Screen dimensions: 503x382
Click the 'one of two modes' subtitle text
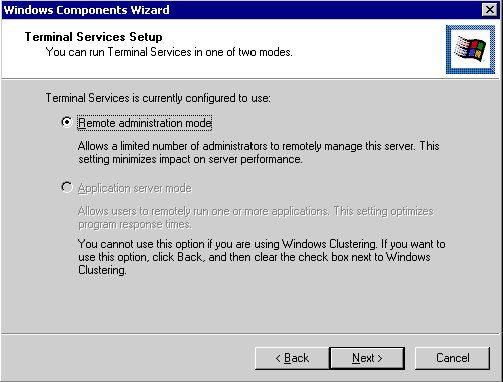point(169,52)
